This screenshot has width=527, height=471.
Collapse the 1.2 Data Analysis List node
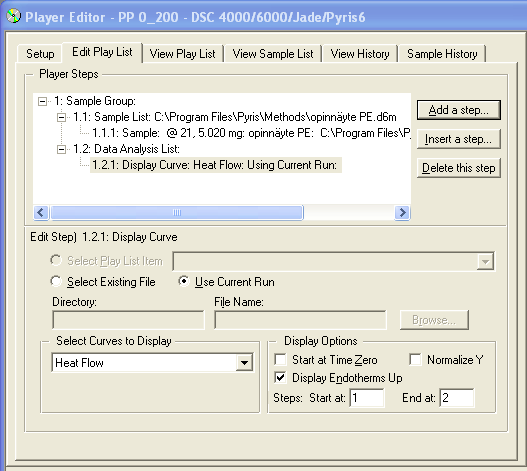61,149
